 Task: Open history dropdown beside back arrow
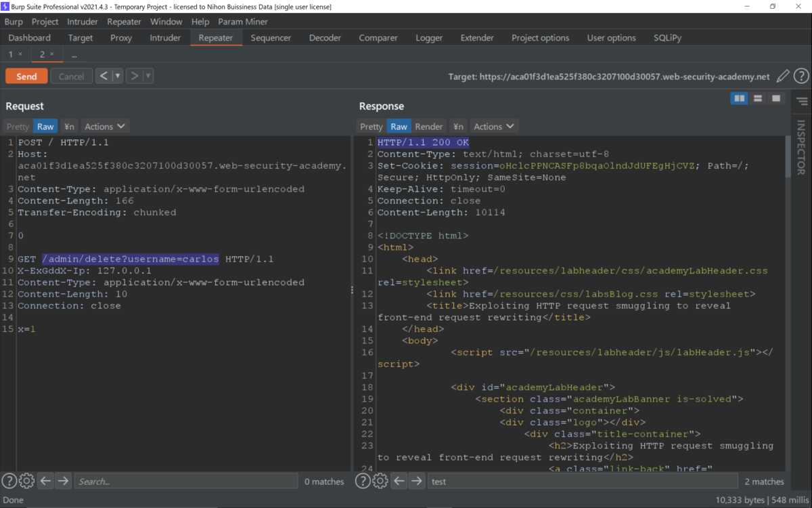coord(118,76)
